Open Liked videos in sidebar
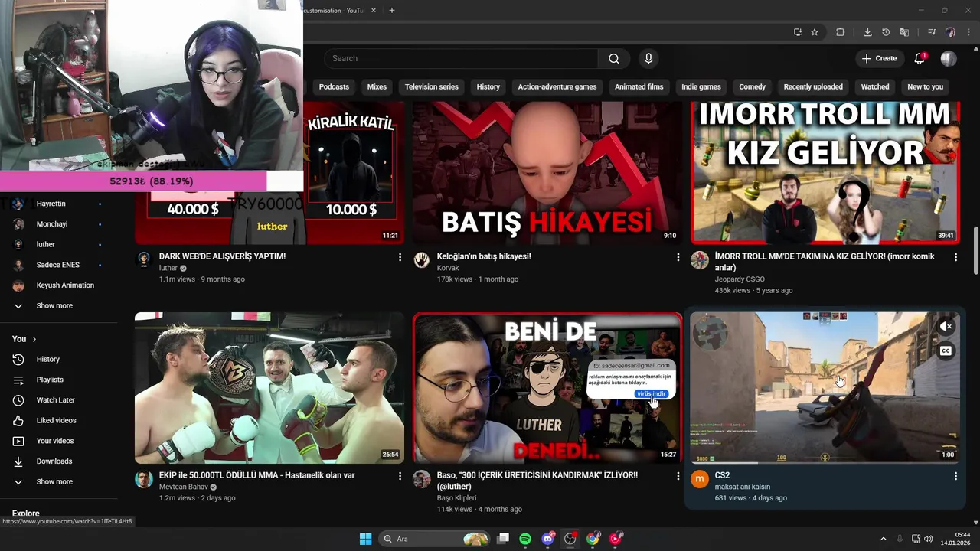Screen dimensions: 980x551 point(57,420)
